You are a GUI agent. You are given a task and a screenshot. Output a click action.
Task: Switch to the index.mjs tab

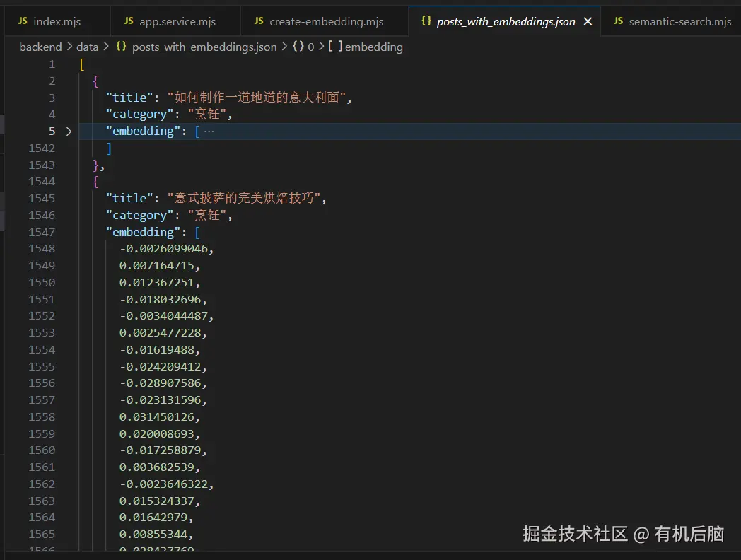(57, 21)
